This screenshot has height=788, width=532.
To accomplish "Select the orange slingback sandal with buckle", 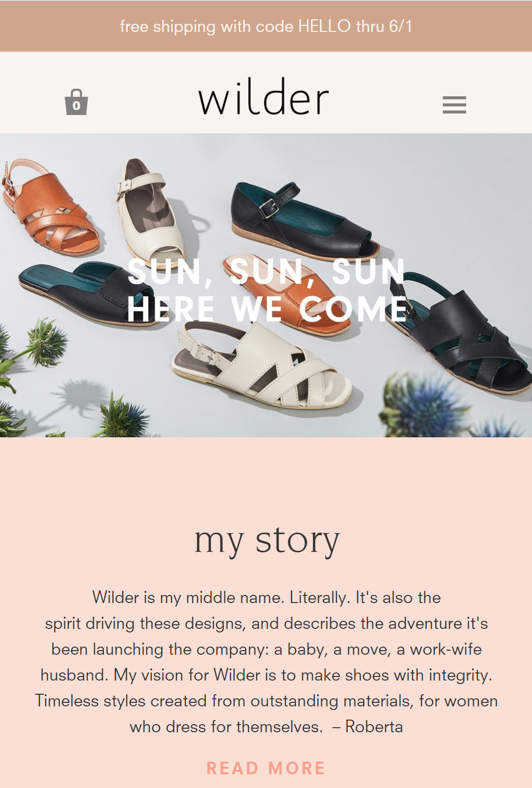I will (50, 207).
